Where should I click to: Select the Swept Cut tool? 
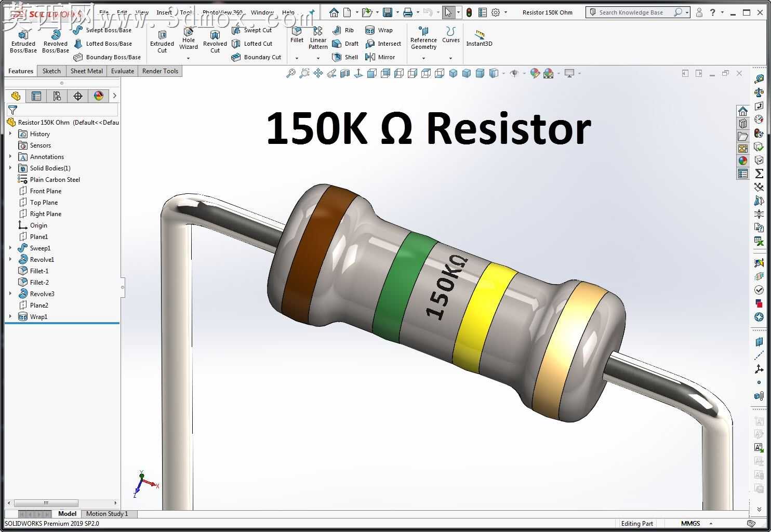point(252,30)
